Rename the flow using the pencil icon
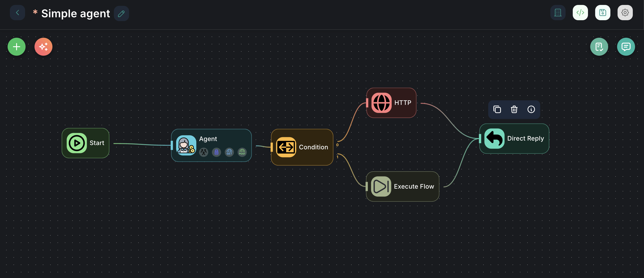The height and width of the screenshot is (278, 644). 121,13
